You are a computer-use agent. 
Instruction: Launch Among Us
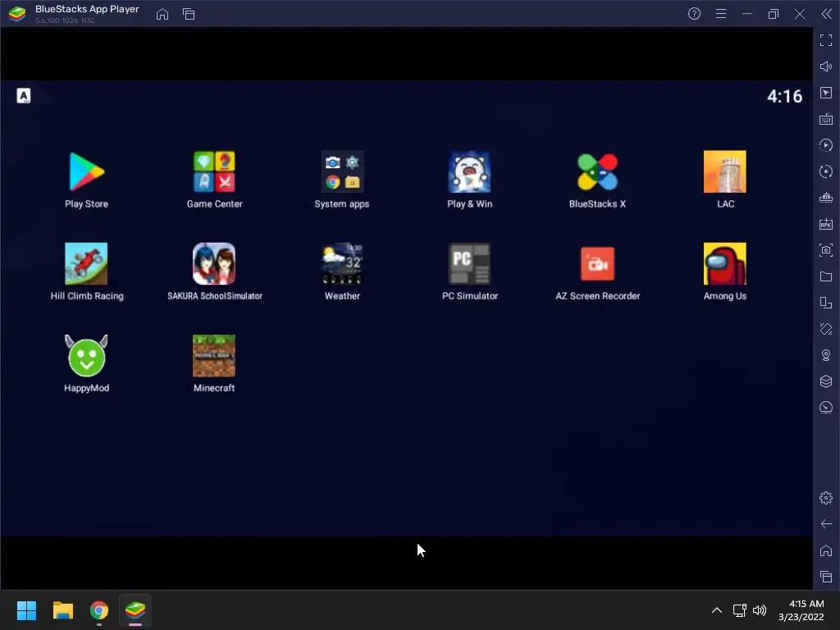[x=725, y=263]
